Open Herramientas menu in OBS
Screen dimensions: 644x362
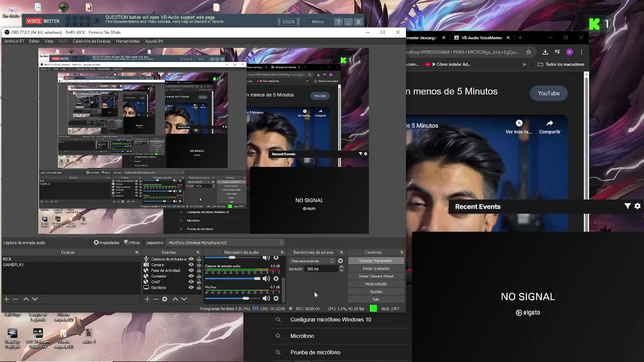(128, 41)
